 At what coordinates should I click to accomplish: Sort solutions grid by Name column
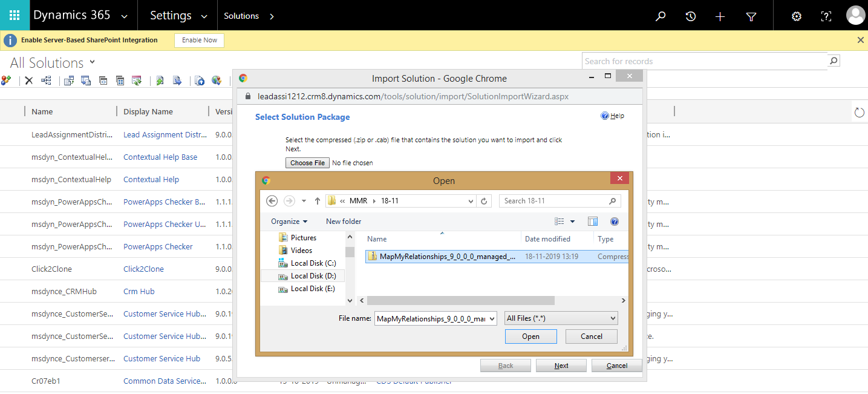(x=42, y=111)
